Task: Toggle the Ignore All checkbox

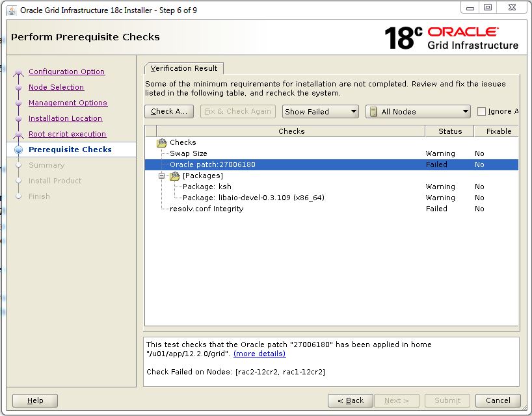Action: click(x=481, y=112)
